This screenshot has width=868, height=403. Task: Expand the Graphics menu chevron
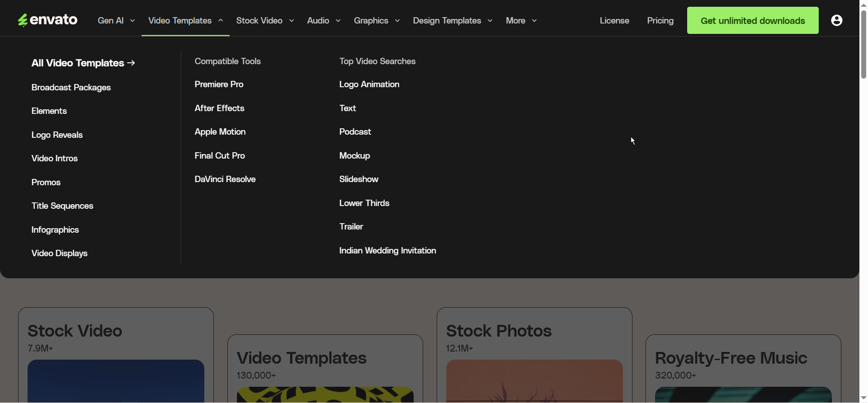(397, 21)
